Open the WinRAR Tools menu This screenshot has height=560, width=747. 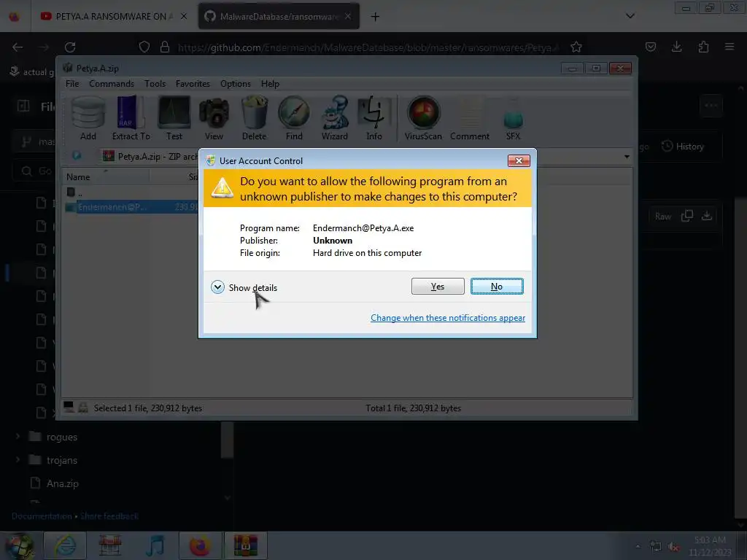tap(155, 84)
